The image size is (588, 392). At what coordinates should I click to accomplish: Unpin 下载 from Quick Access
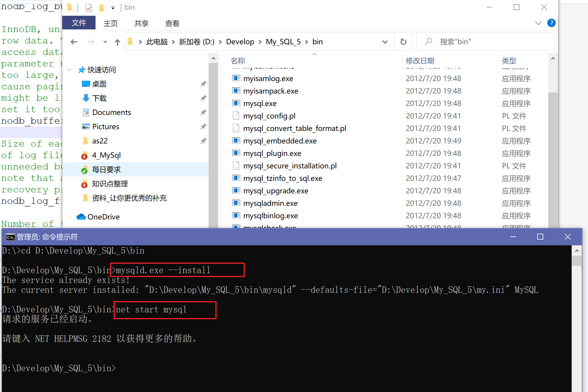[203, 98]
